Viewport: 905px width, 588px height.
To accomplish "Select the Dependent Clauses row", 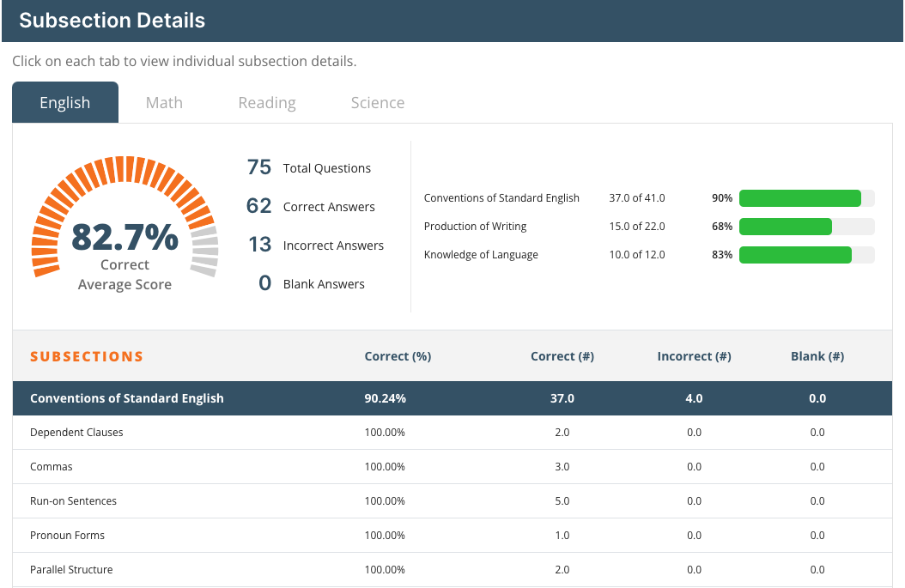I will point(76,433).
